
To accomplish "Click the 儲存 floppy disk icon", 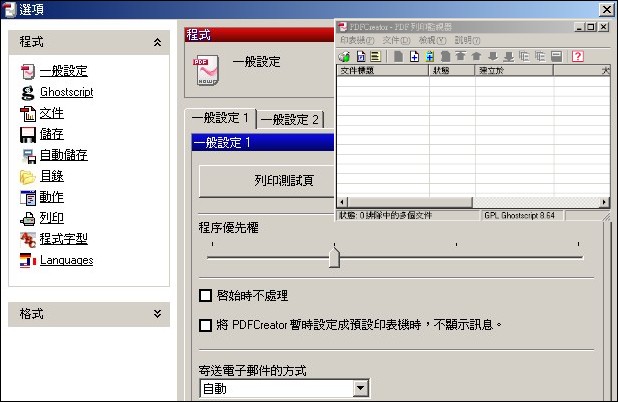I will pyautogui.click(x=28, y=135).
